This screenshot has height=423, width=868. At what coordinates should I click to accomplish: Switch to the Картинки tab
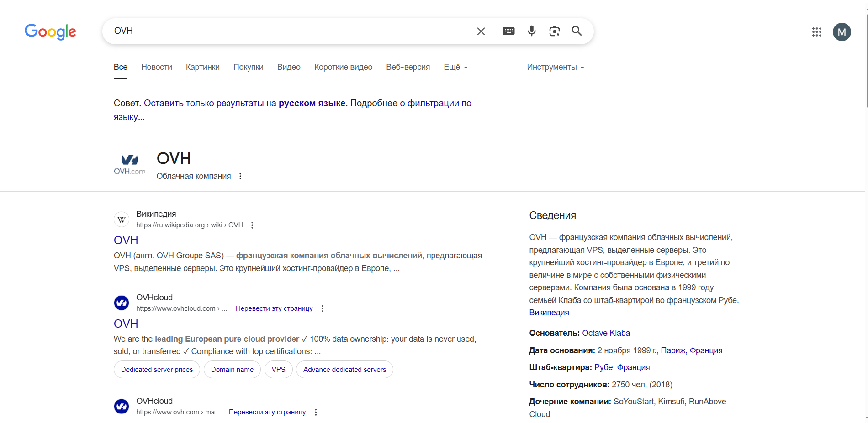click(x=203, y=67)
